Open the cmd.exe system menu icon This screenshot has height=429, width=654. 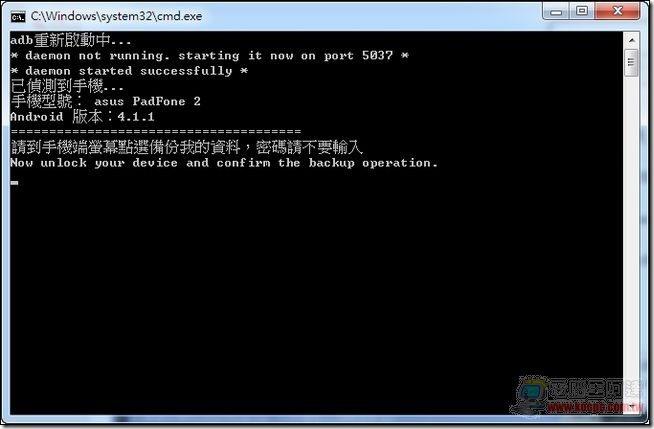click(18, 17)
